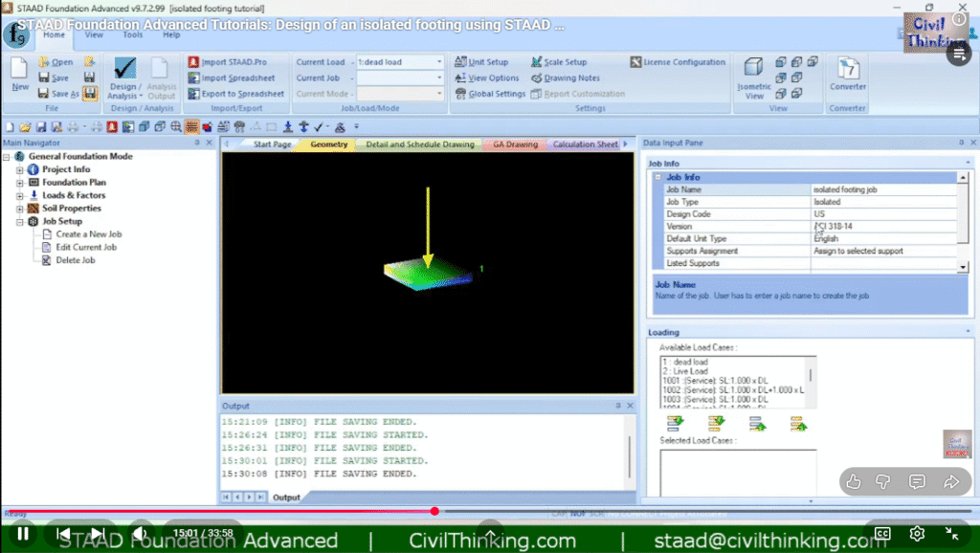The image size is (980, 553).
Task: Click Export to Spreadsheet icon
Action: coord(193,94)
